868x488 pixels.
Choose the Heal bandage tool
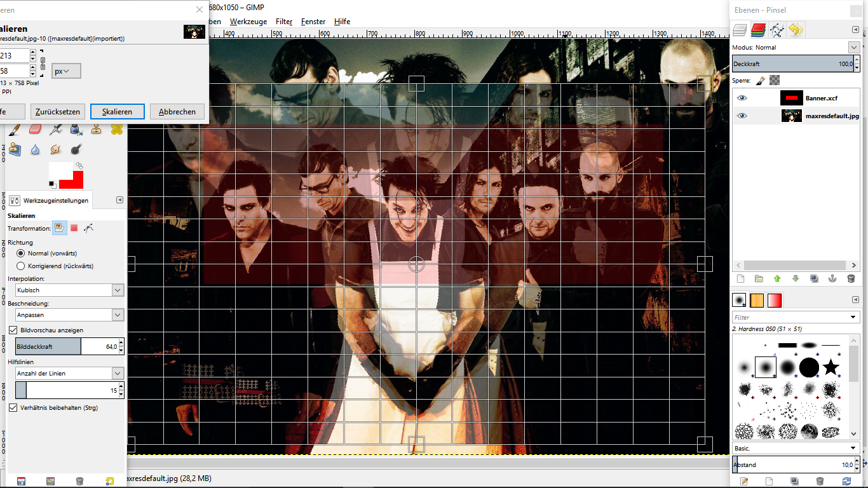point(116,129)
